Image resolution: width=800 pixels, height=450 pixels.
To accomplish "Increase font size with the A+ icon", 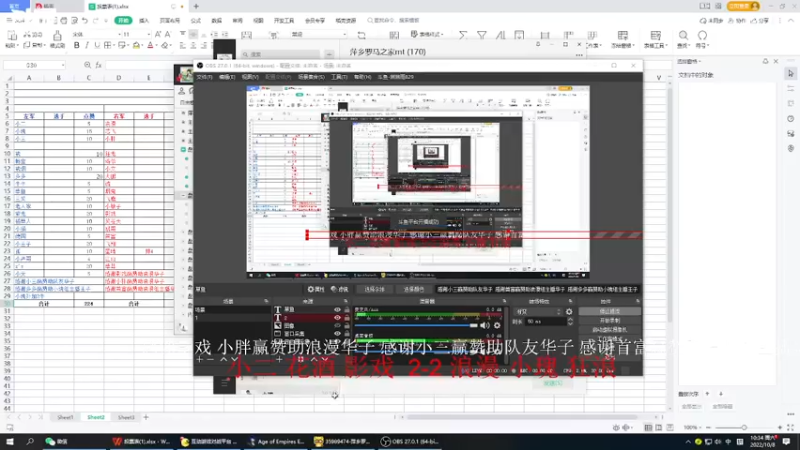I will pos(158,34).
